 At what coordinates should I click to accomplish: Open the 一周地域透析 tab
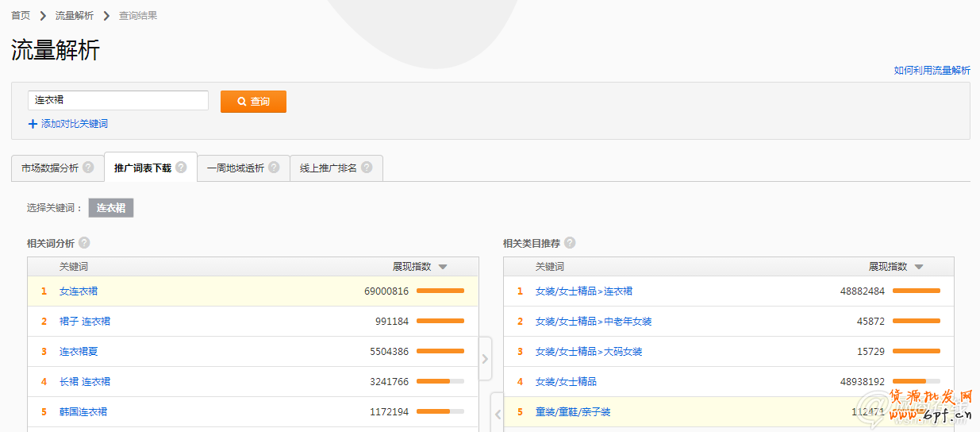click(236, 168)
